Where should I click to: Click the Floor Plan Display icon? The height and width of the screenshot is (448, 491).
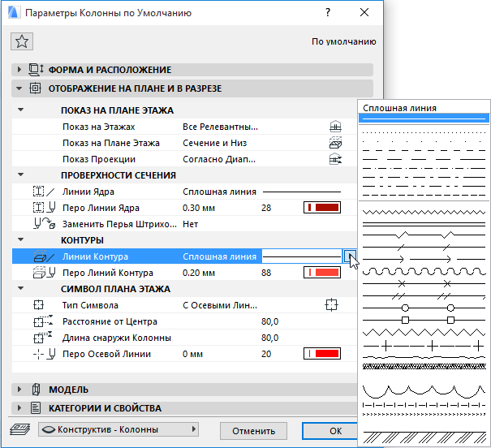tap(335, 143)
